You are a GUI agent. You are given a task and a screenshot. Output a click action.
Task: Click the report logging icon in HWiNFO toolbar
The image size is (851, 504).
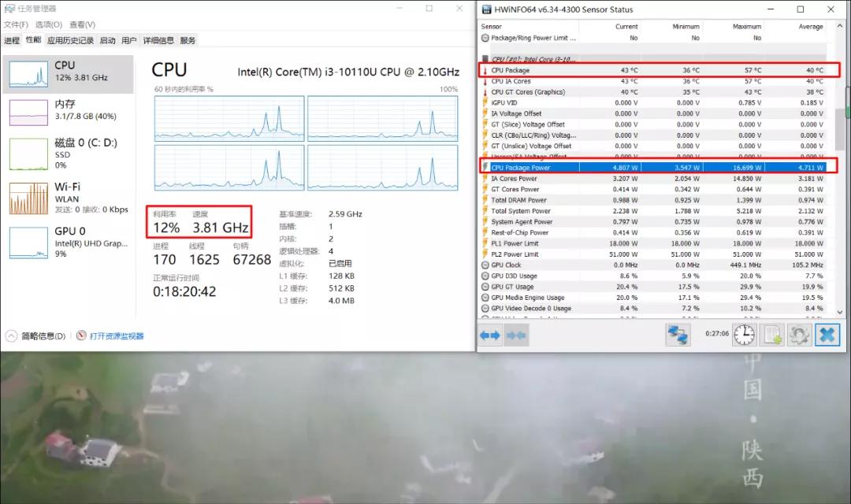coord(772,335)
